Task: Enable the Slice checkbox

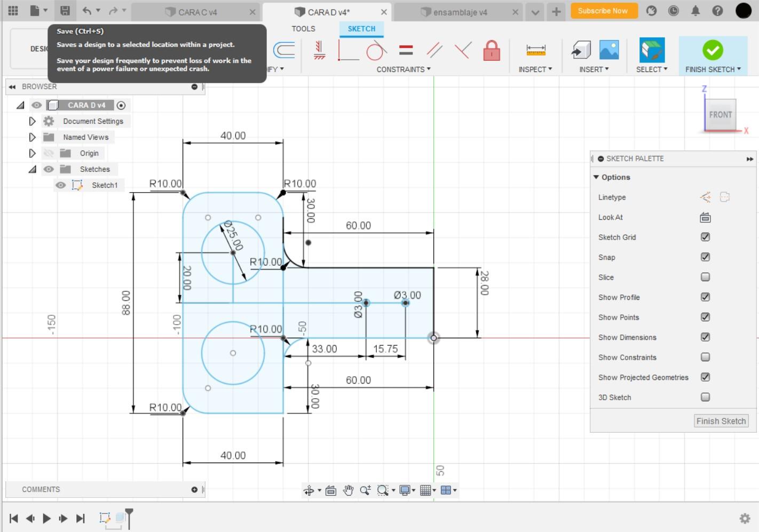Action: (705, 277)
